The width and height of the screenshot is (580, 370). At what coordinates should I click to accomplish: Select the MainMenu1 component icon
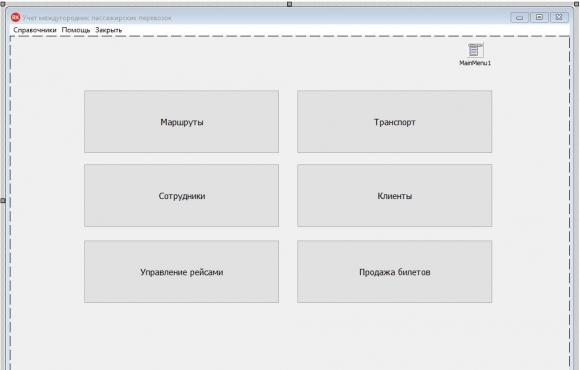click(475, 50)
